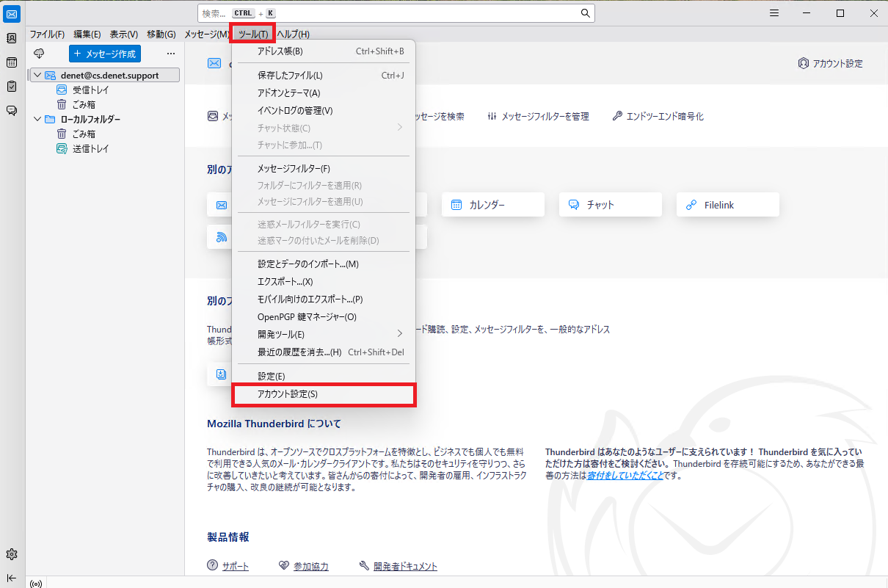The width and height of the screenshot is (888, 588).
Task: Click the get messages cloud icon
Action: pyautogui.click(x=40, y=54)
